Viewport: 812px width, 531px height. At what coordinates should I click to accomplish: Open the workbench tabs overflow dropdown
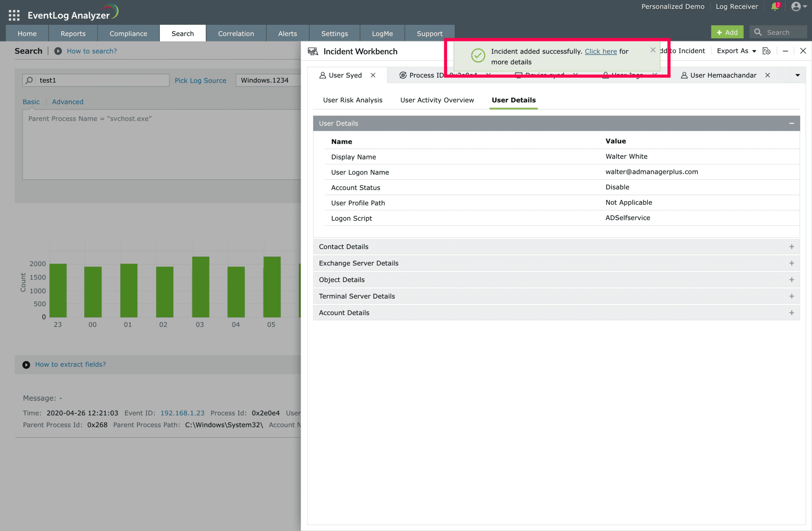[x=797, y=75]
